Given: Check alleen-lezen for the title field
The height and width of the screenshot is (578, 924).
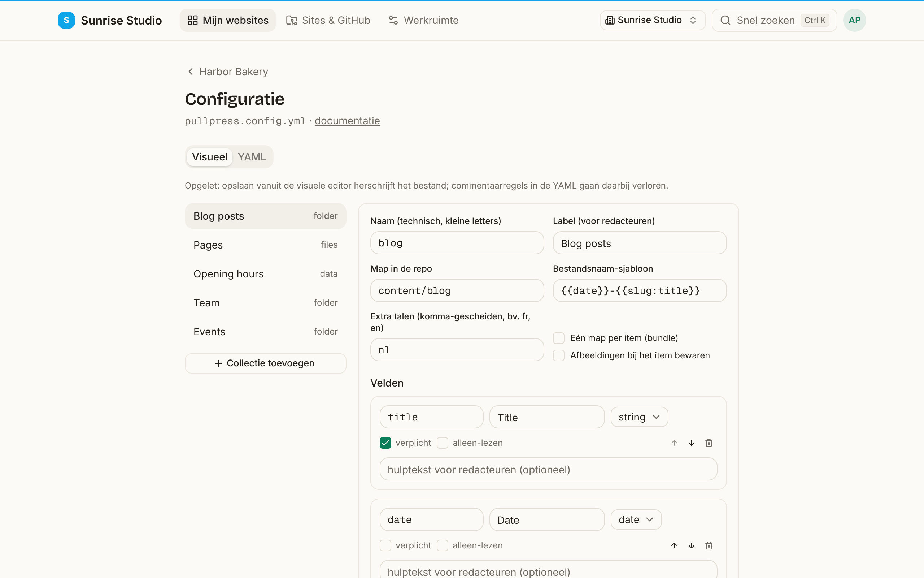Looking at the screenshot, I should coord(442,443).
